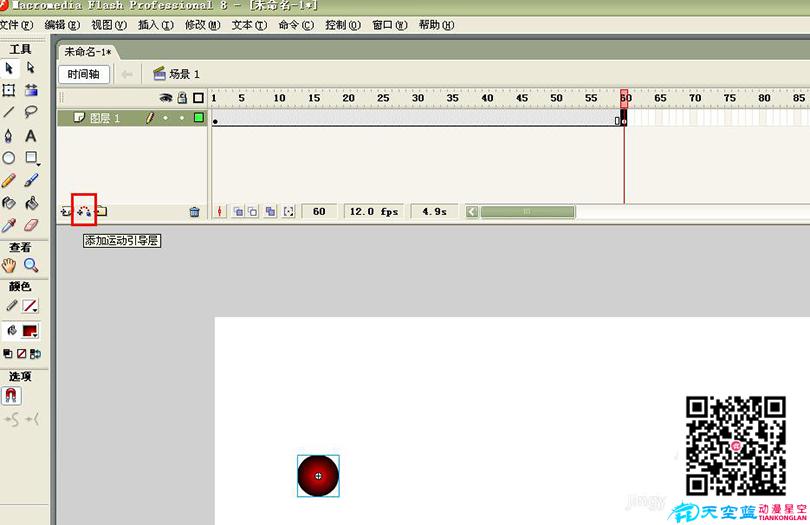Click the Insert Layer icon
This screenshot has height=525, width=810.
coord(66,211)
